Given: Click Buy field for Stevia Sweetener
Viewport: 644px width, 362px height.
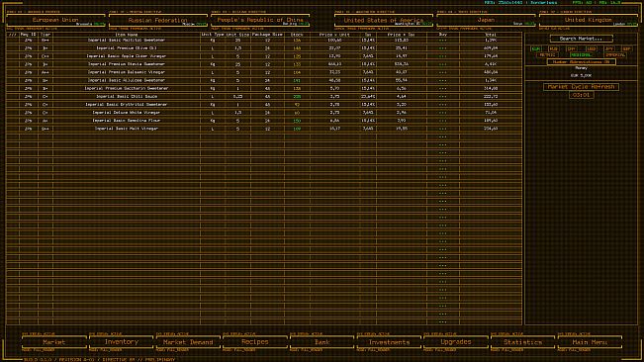Looking at the screenshot, I should 443,64.
